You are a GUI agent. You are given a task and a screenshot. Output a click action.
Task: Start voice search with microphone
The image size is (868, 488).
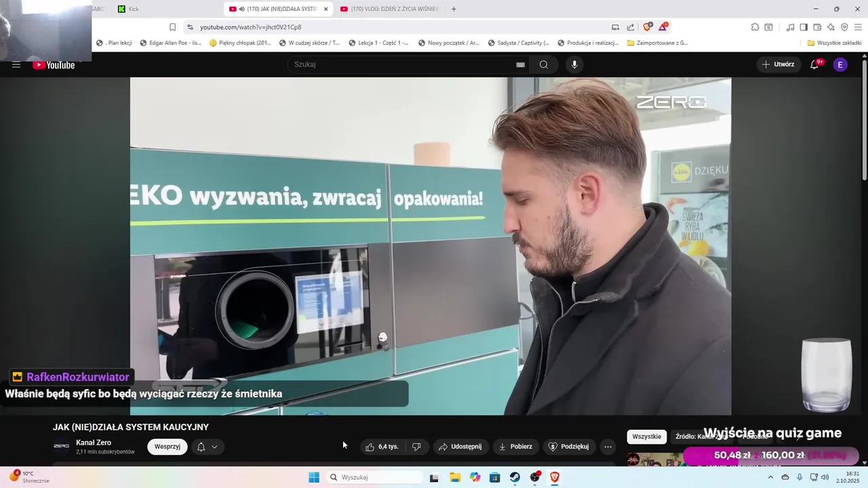(x=574, y=64)
